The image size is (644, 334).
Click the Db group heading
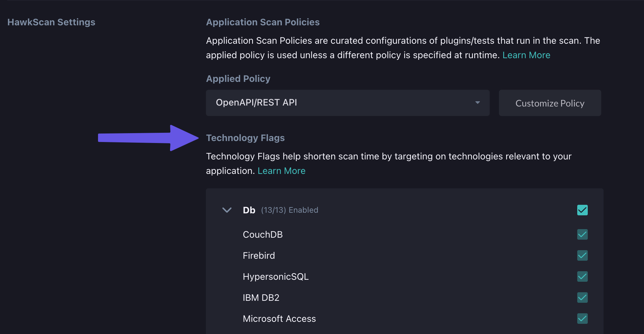click(x=249, y=210)
